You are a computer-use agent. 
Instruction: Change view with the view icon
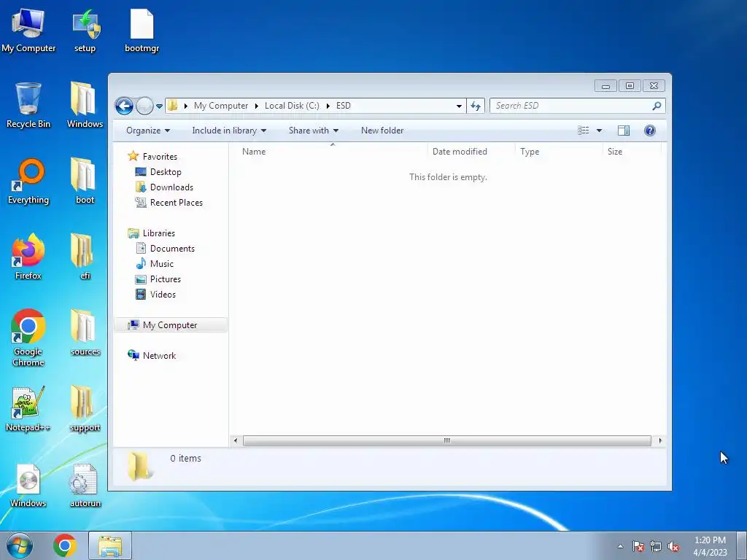584,131
